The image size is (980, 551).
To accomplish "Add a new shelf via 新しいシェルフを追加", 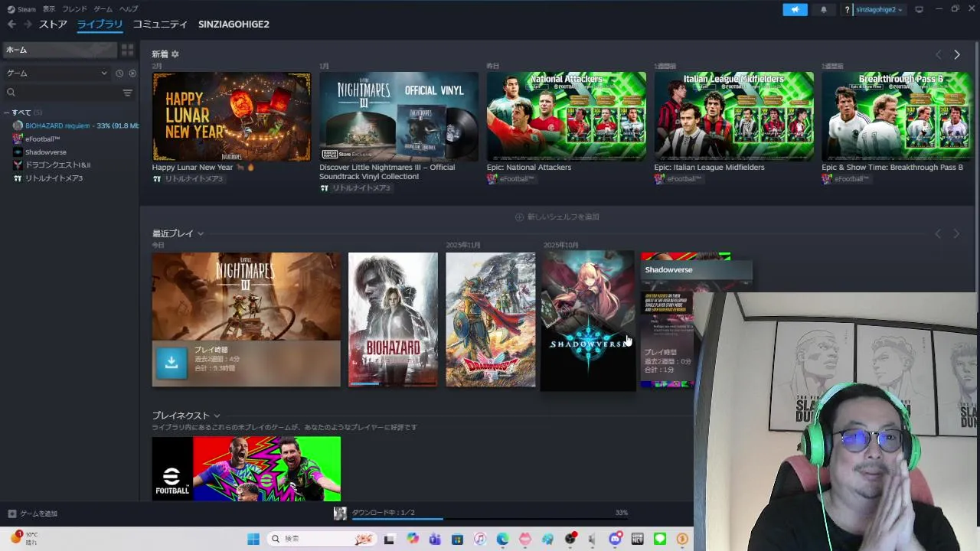I will (557, 217).
